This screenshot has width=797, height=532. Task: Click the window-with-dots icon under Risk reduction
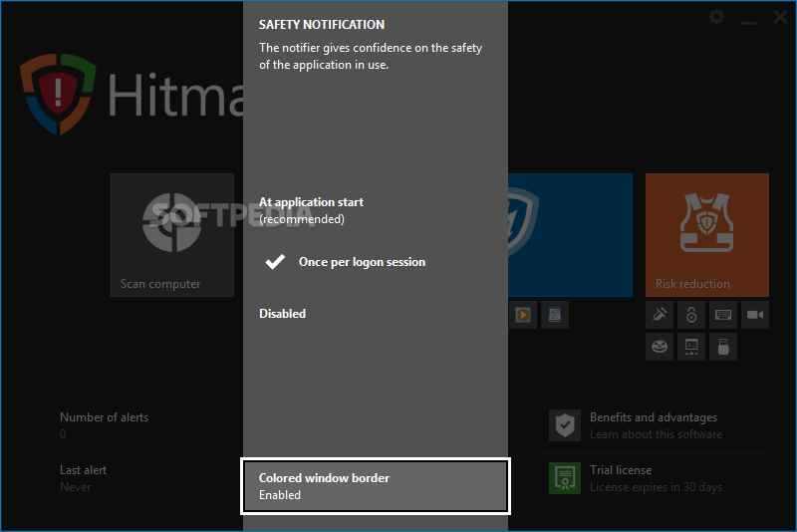[x=691, y=347]
